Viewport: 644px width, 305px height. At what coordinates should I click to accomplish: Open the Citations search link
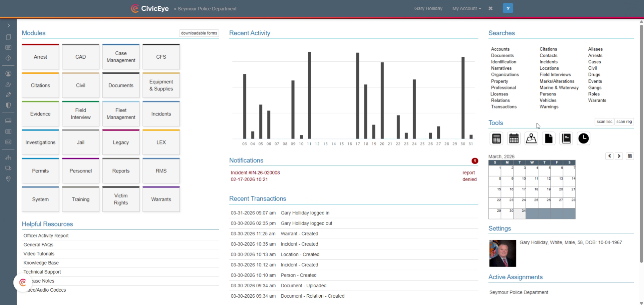coord(548,49)
